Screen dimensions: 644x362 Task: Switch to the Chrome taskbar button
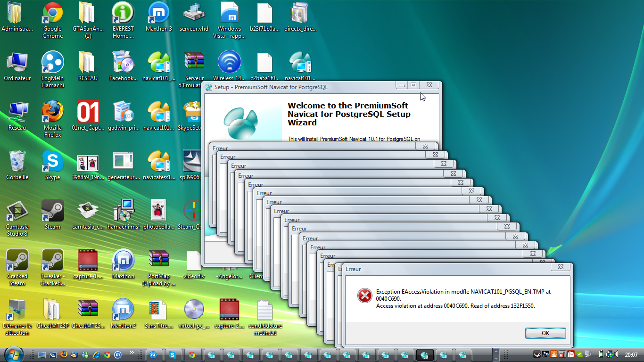(x=192, y=355)
